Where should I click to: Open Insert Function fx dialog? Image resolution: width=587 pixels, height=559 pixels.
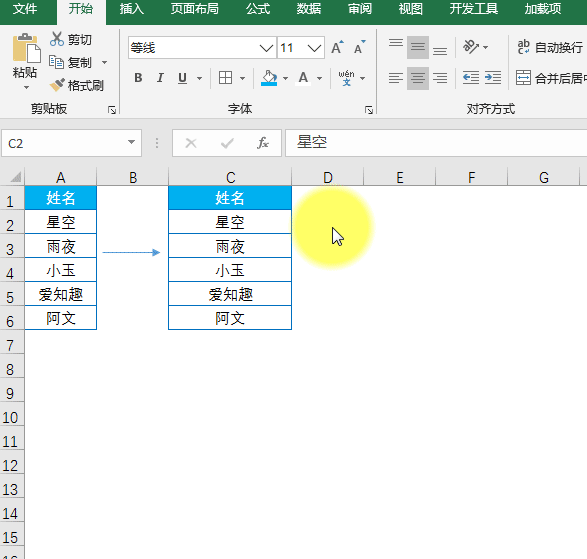(263, 143)
